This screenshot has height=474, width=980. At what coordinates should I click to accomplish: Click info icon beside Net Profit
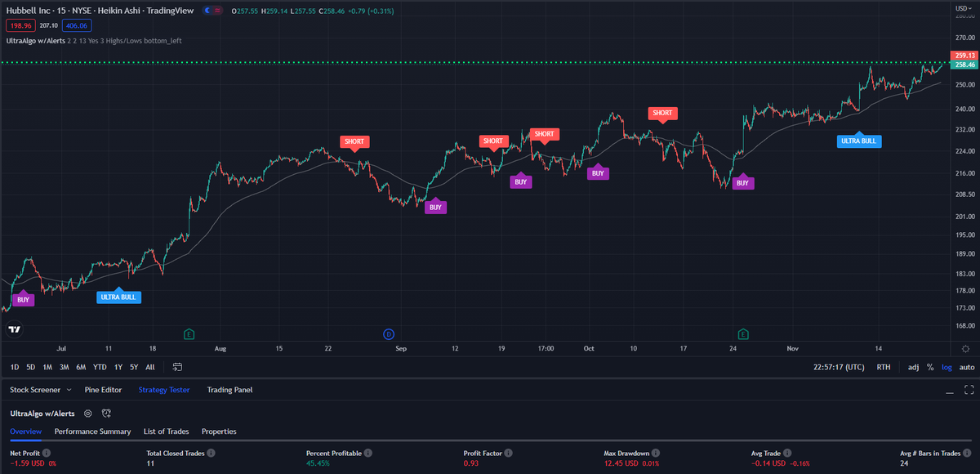click(47, 452)
